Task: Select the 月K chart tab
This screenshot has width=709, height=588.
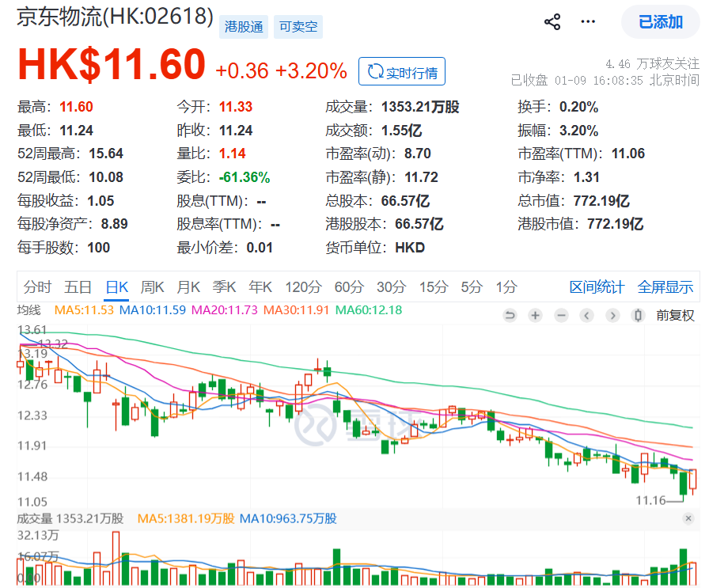Action: pos(188,286)
